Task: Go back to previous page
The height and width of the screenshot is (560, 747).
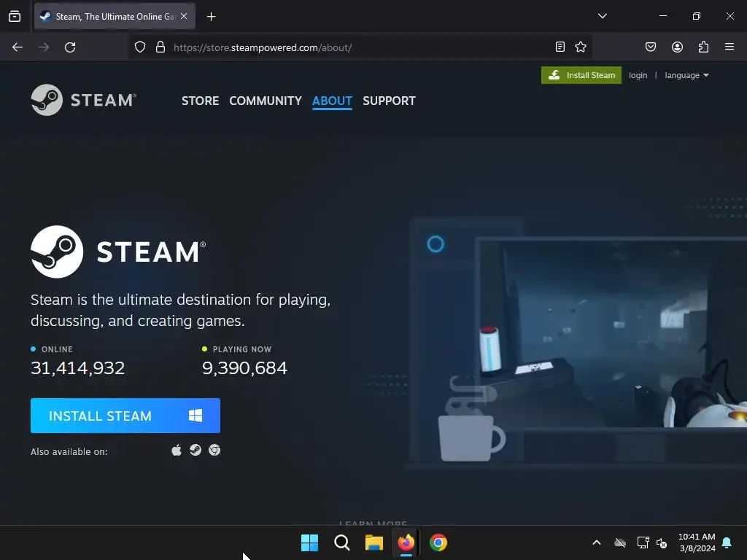Action: 18,47
